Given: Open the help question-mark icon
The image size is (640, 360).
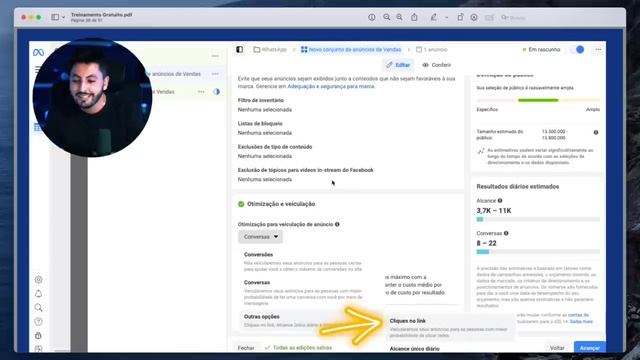Looking at the screenshot, I should coord(38,322).
